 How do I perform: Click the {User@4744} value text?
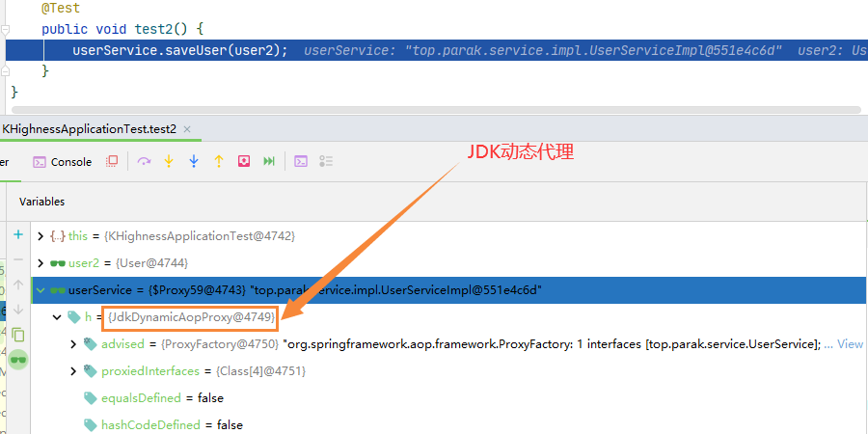pos(151,263)
